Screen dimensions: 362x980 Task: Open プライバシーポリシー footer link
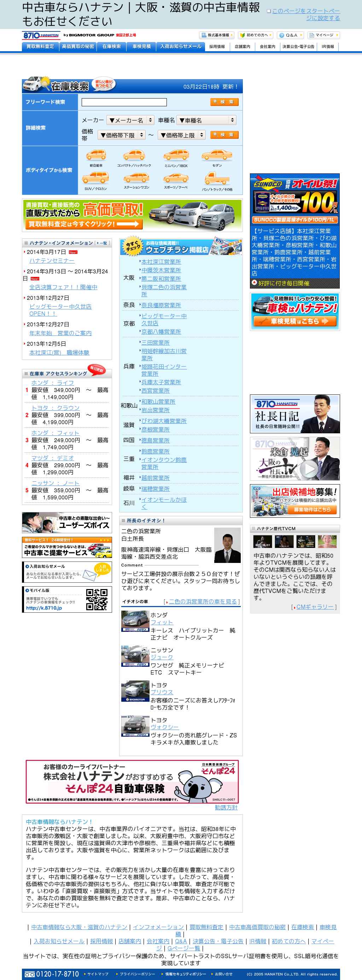coord(138,974)
